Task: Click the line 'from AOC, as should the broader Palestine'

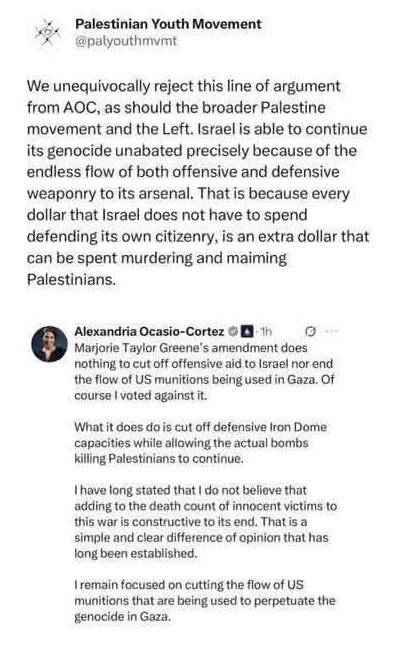Action: 176,108
